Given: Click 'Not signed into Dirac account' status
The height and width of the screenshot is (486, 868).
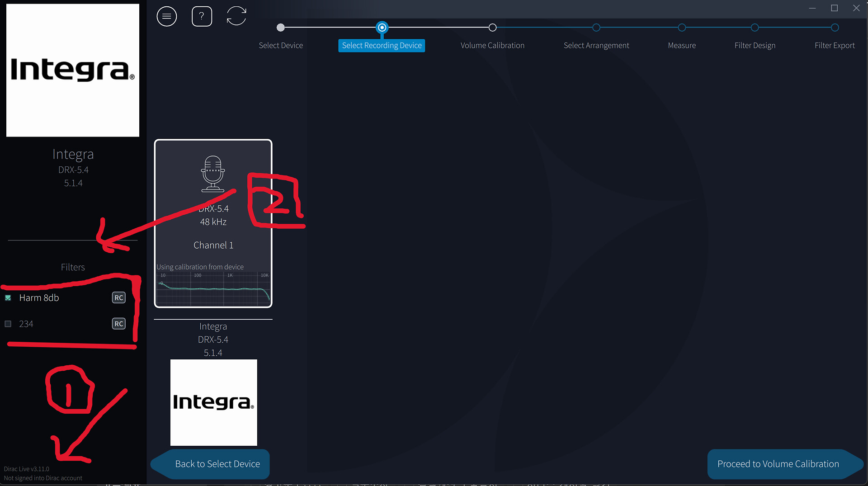Looking at the screenshot, I should coord(43,478).
